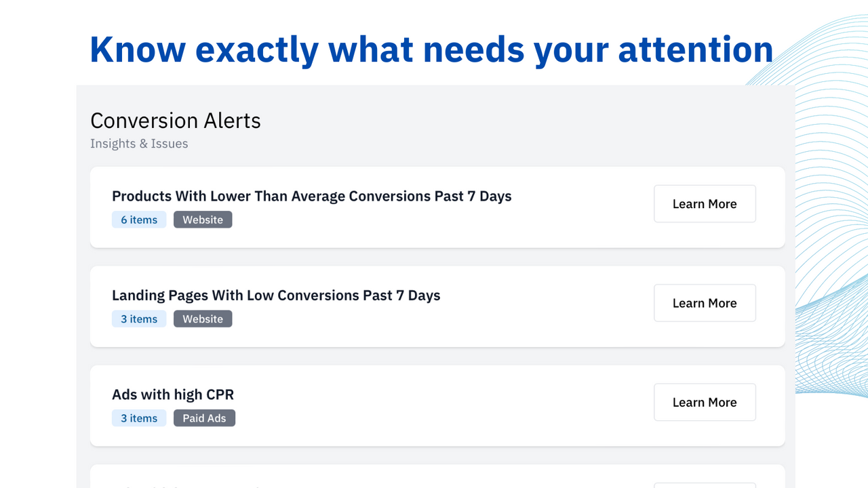Click the 6 items badge

pos(139,219)
